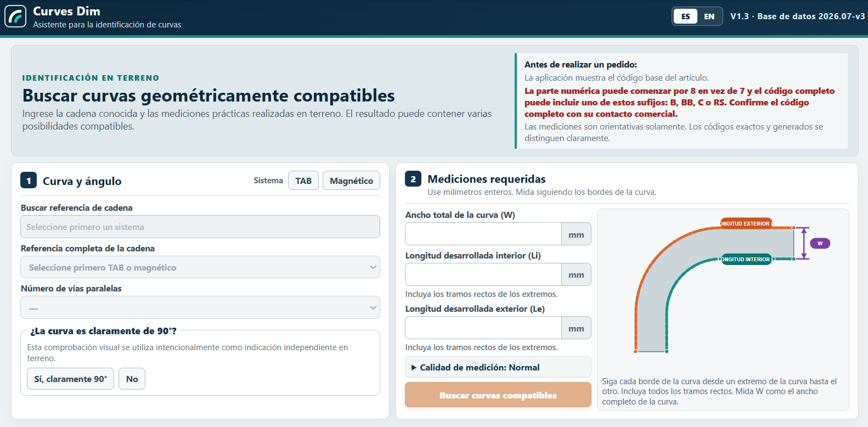Open the "Número de vías paralelas" dropdown
Screen dimensions: 868x427
click(x=200, y=307)
